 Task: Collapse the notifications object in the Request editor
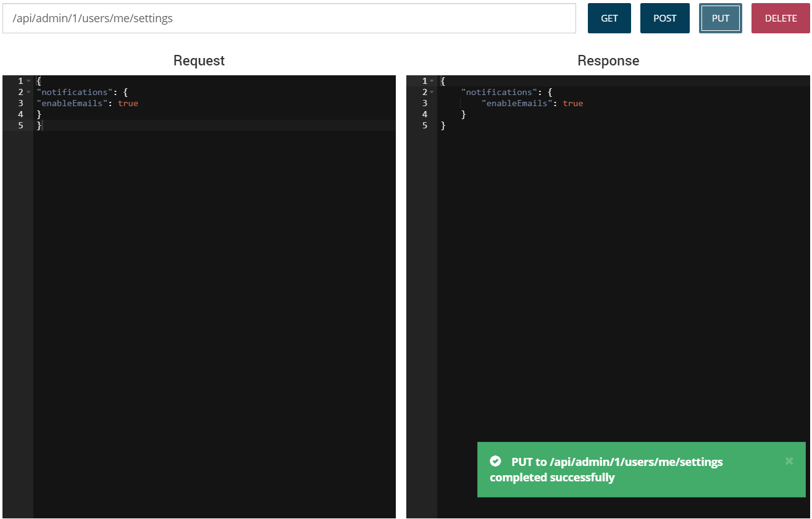point(28,92)
